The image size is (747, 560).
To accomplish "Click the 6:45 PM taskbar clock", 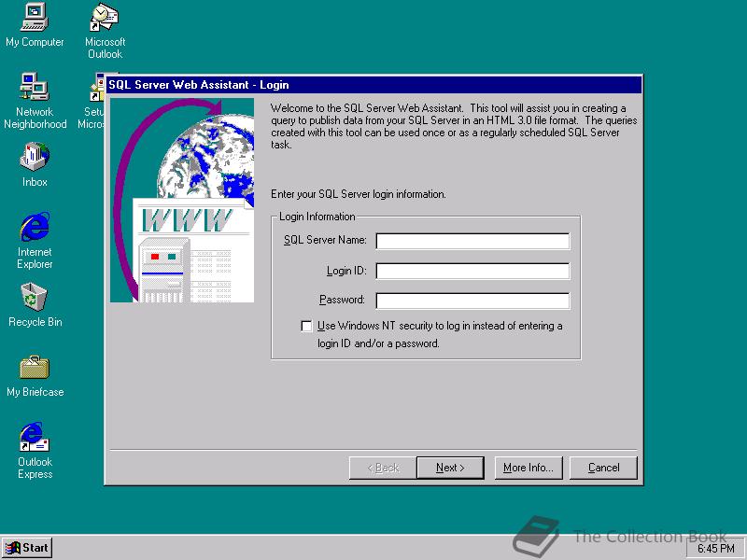I will (x=715, y=549).
